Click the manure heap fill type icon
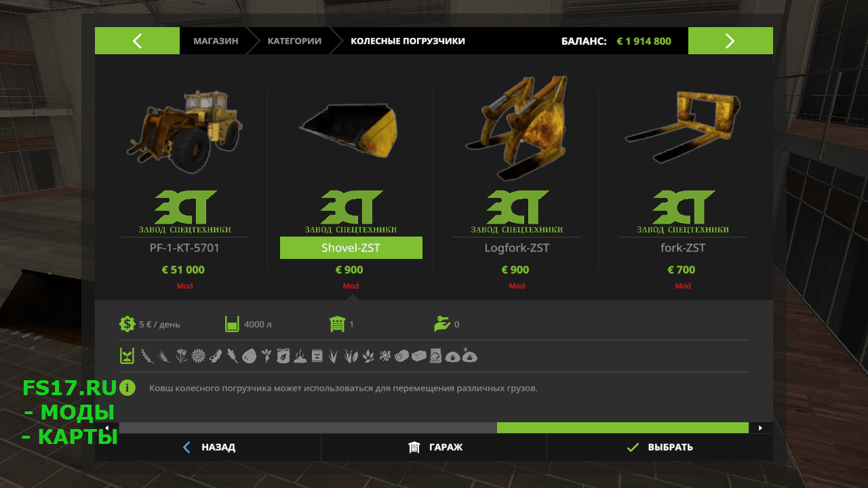The image size is (868, 488). point(300,357)
